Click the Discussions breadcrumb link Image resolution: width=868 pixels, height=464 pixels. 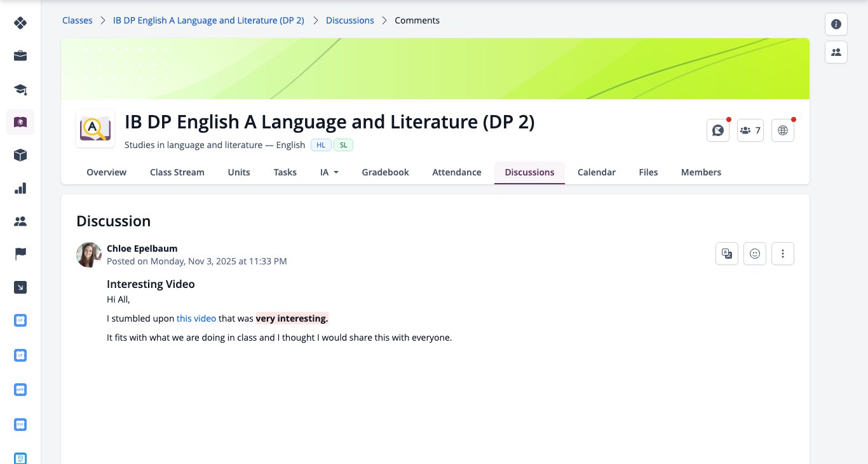(x=350, y=20)
